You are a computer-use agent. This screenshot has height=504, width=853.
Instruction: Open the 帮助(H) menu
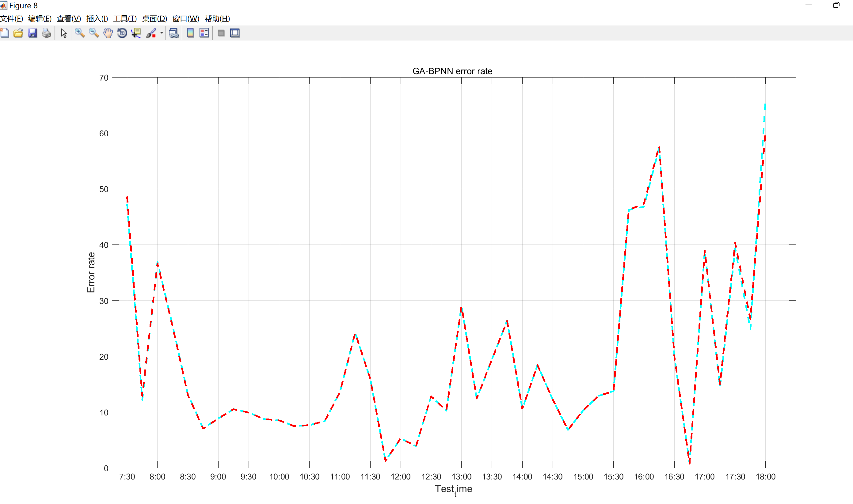pos(217,19)
